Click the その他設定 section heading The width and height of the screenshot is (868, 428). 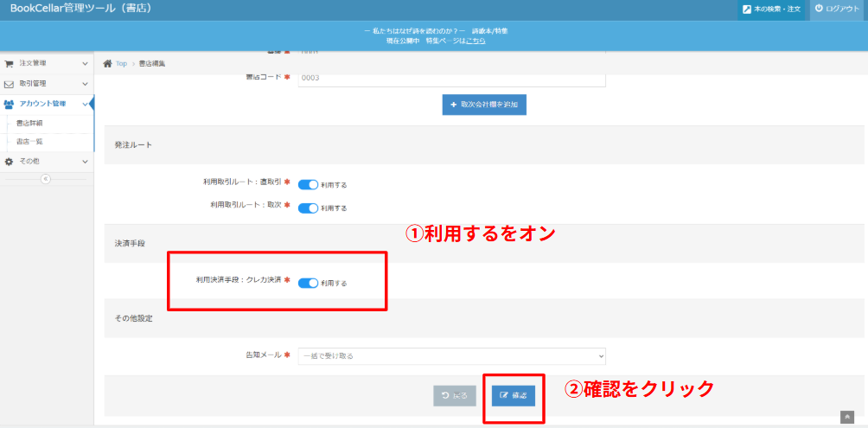[x=134, y=318]
